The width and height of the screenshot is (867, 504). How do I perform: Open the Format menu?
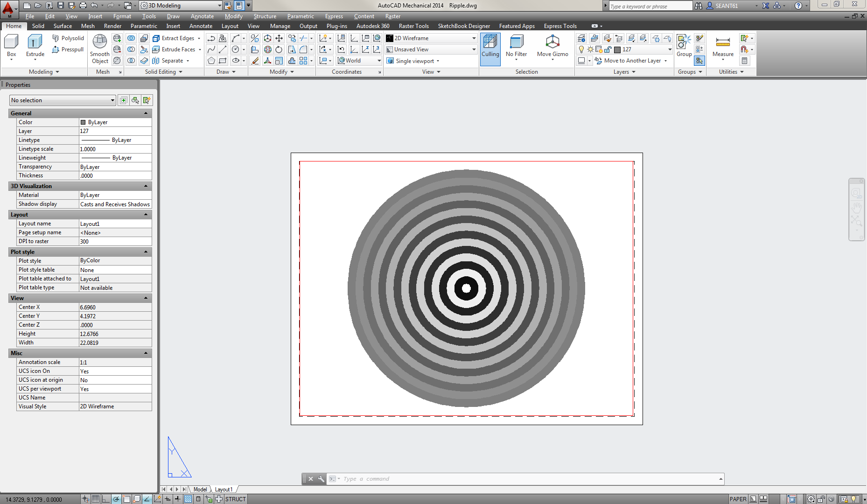[122, 16]
